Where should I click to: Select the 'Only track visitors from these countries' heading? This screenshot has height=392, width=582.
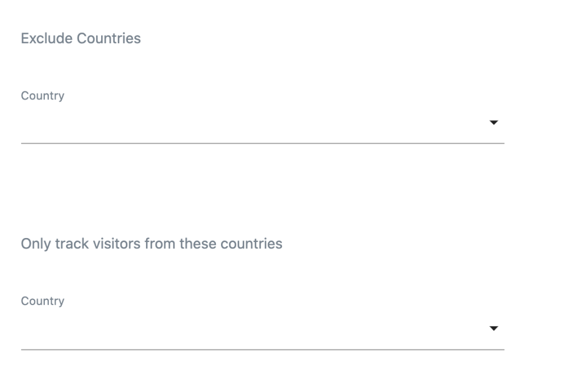coord(151,244)
